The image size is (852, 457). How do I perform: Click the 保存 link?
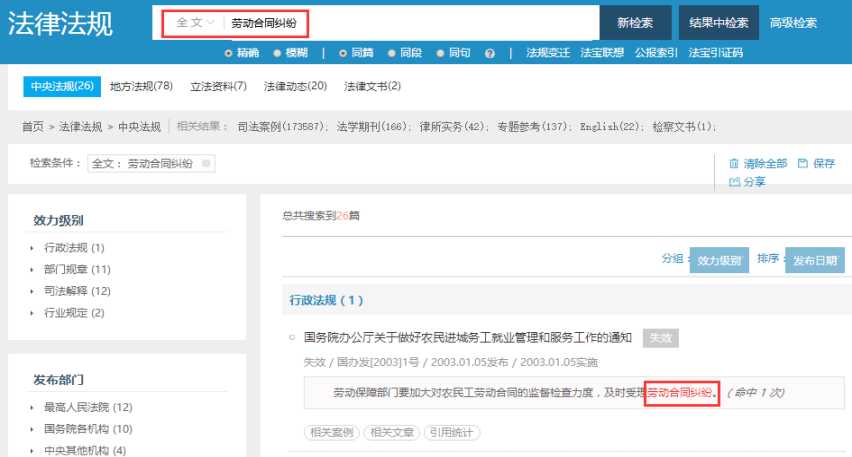[x=824, y=164]
